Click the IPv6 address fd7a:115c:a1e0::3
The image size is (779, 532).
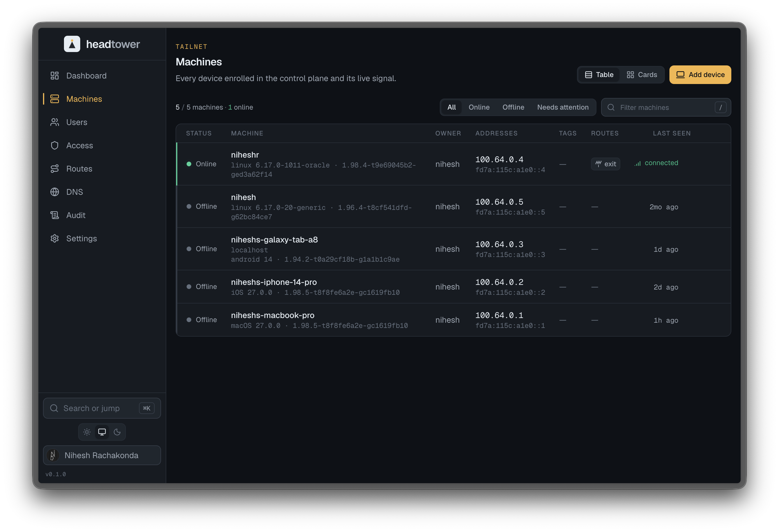[x=510, y=255]
